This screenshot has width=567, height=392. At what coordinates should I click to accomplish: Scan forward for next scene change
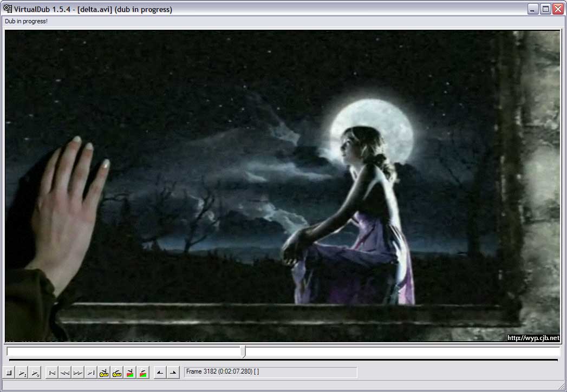pos(143,373)
